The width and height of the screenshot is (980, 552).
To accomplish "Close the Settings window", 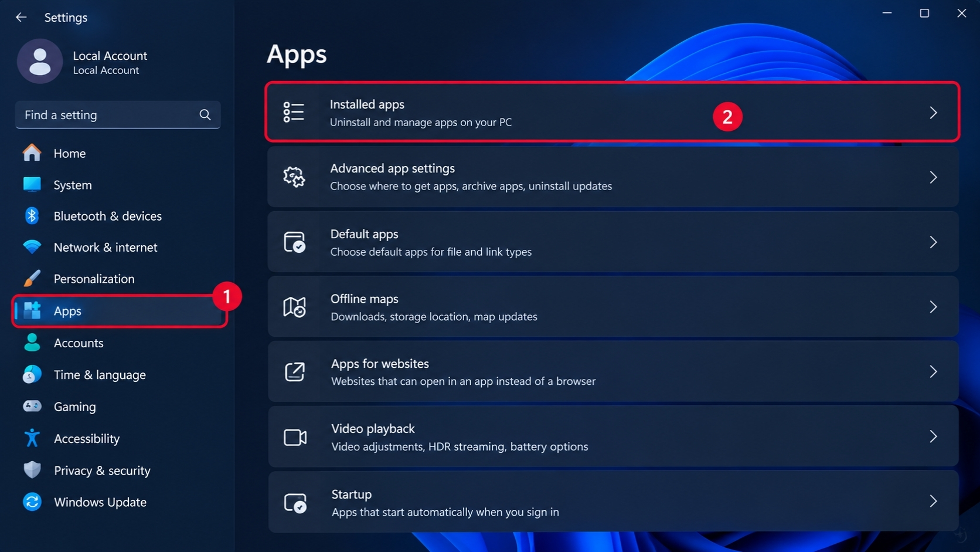I will 961,13.
